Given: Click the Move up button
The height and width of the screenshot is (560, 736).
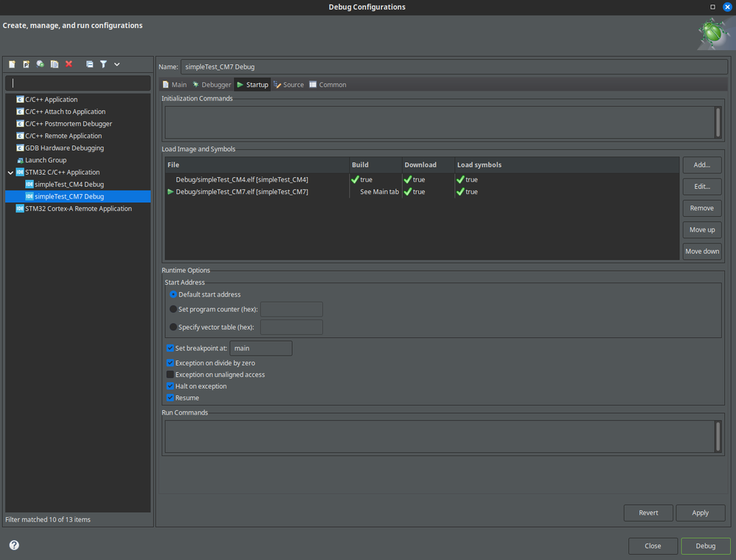Looking at the screenshot, I should [701, 229].
